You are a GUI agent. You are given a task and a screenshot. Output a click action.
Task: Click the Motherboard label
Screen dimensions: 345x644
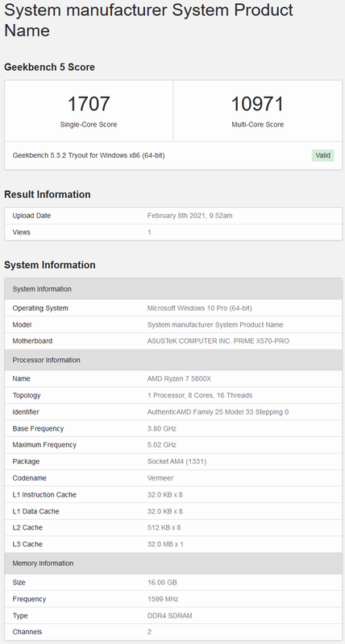(32, 341)
